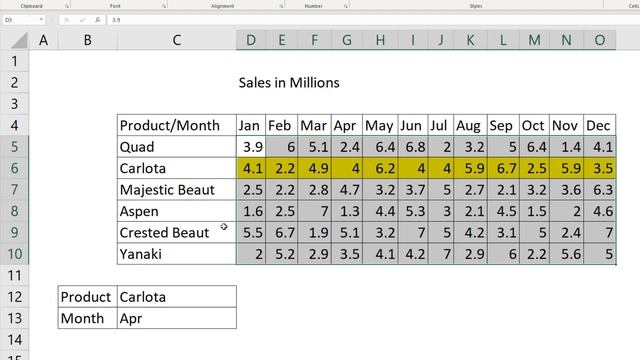Screen dimensions: 640x360
Task: Open the Clipboard group dialog launcher
Action: click(x=67, y=6)
